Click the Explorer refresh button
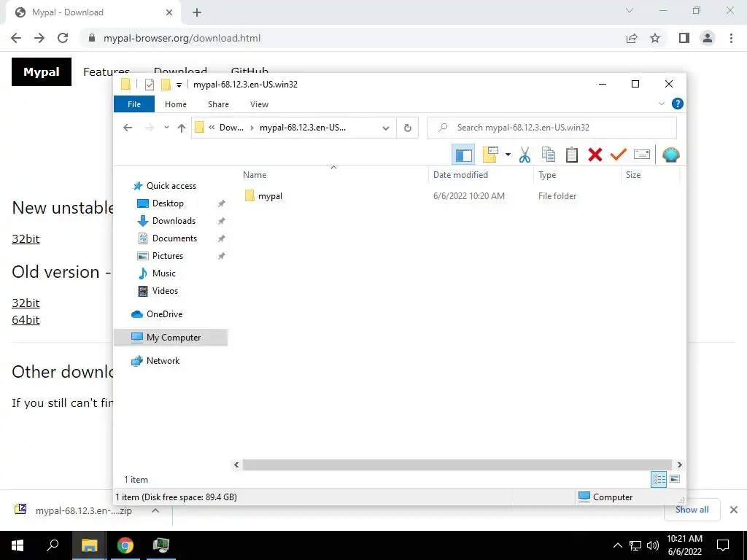This screenshot has width=747, height=560. [407, 128]
